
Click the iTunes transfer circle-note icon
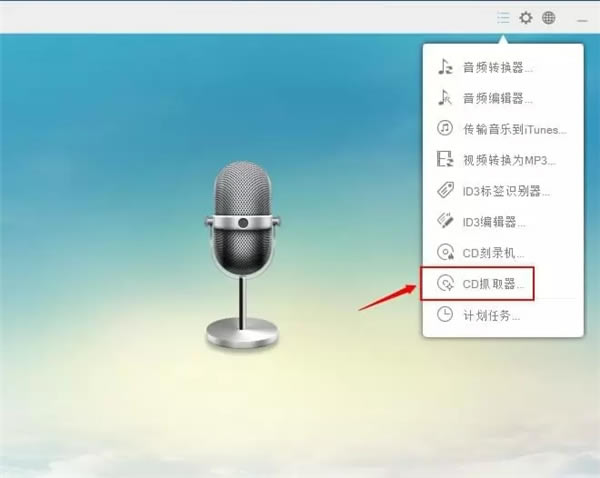[445, 128]
